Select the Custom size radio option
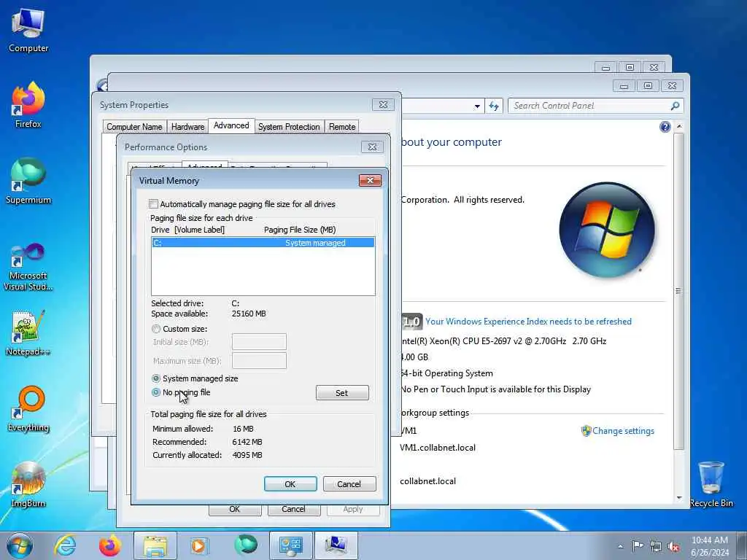Viewport: 747px width, 560px height. coord(156,329)
